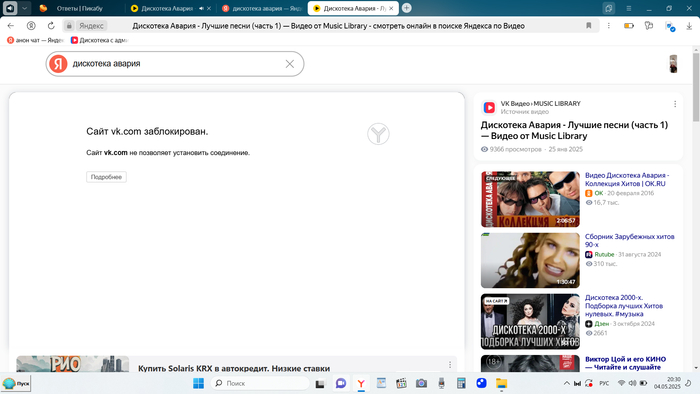700x394 pixels.
Task: Focus the дискотека авария search field
Action: [176, 64]
